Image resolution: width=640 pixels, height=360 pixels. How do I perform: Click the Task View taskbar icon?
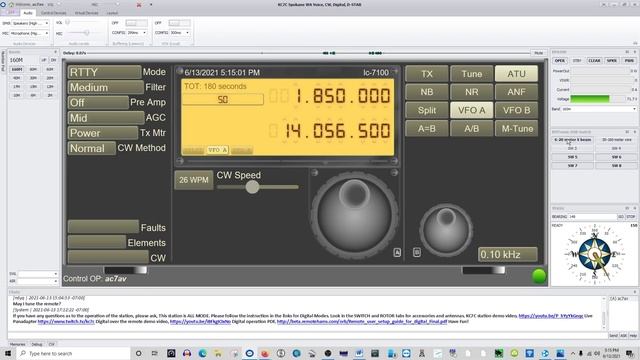(x=155, y=353)
